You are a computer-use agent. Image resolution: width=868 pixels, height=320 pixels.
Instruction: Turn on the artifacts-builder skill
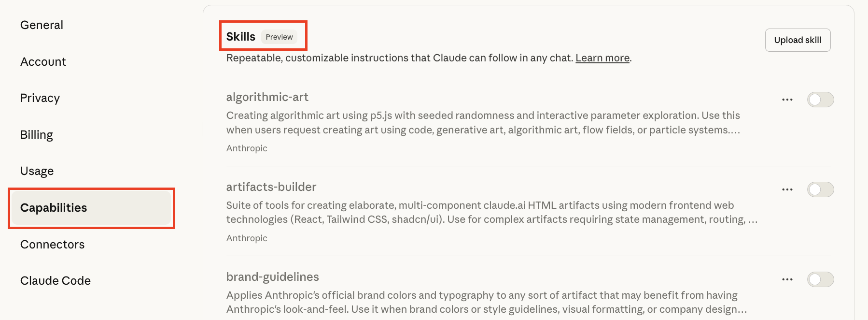pyautogui.click(x=820, y=189)
